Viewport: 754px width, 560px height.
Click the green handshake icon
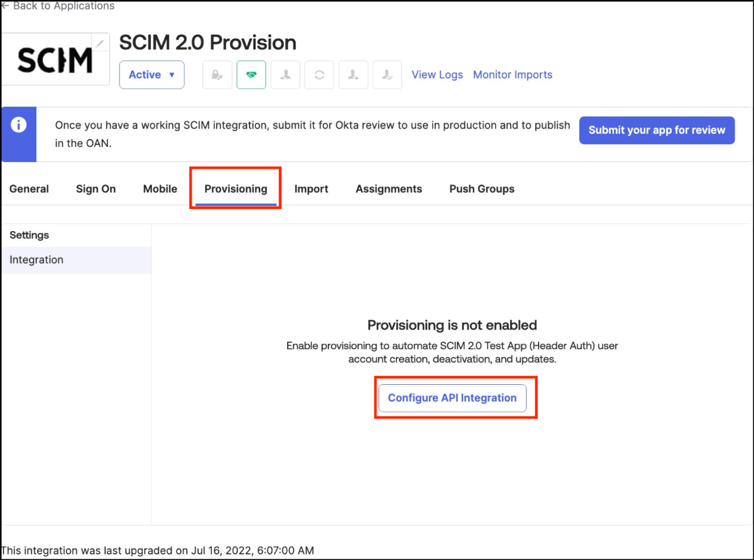(x=251, y=75)
